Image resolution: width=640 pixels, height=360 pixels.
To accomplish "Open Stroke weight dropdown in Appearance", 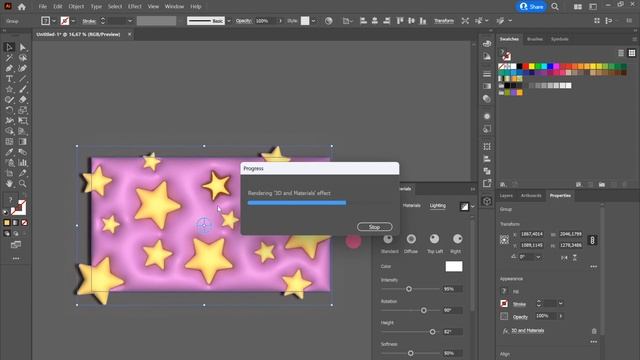I will click(561, 303).
